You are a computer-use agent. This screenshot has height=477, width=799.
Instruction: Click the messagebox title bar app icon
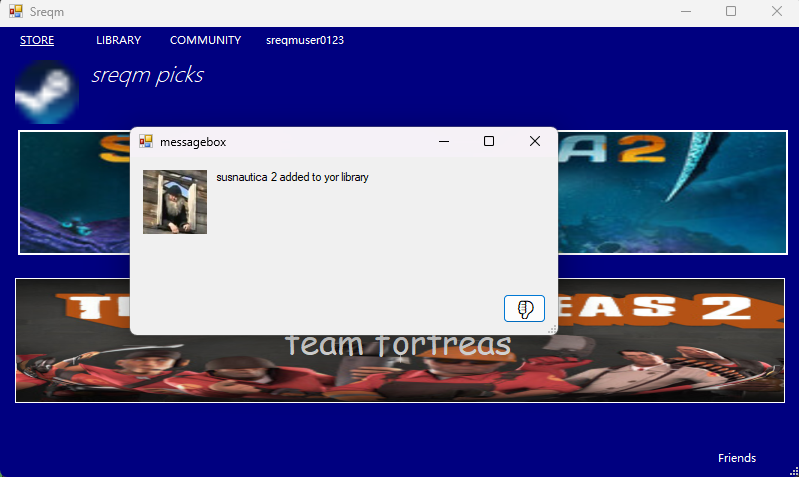click(x=146, y=141)
